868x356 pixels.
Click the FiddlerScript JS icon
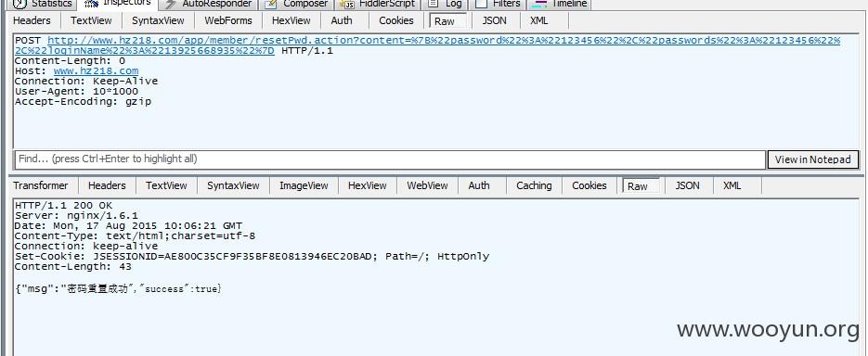tap(347, 5)
